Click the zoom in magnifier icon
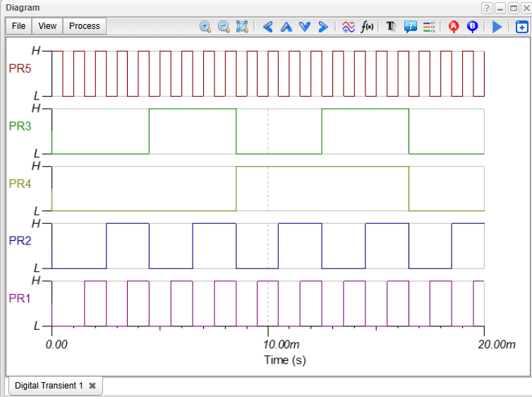Viewport: 532px width, 397px height. [205, 26]
